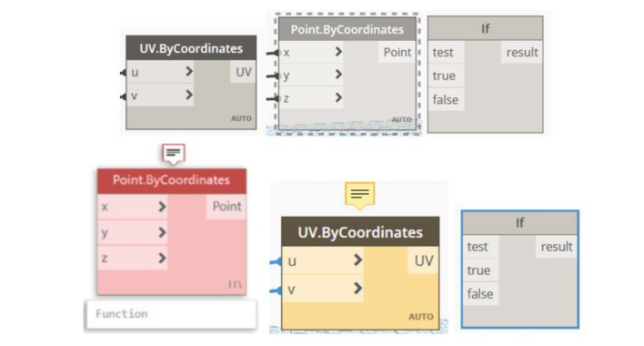Expand the v chevron on gray UV node
This screenshot has width=644, height=346.
(x=189, y=96)
